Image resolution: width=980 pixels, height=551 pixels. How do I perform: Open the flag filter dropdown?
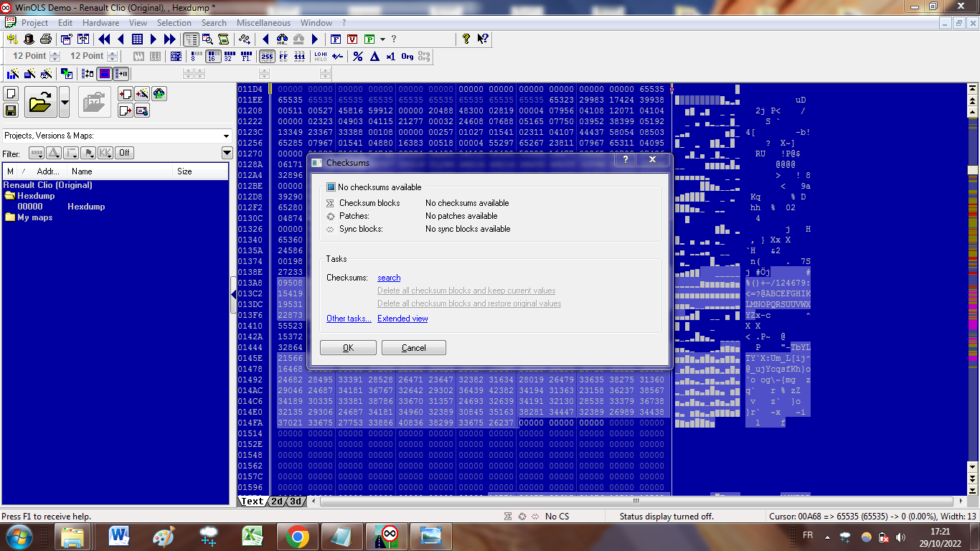click(x=88, y=153)
